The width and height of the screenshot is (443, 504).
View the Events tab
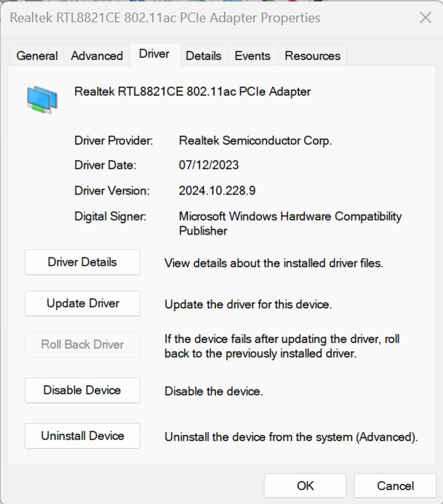[252, 56]
